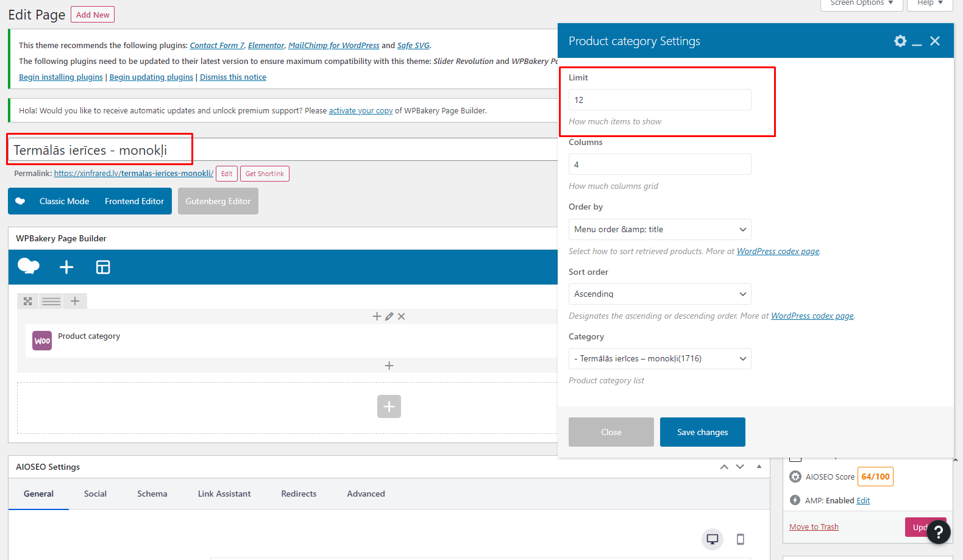Click the AIOSEO Score gear icon
963x560 pixels.
tap(795, 477)
